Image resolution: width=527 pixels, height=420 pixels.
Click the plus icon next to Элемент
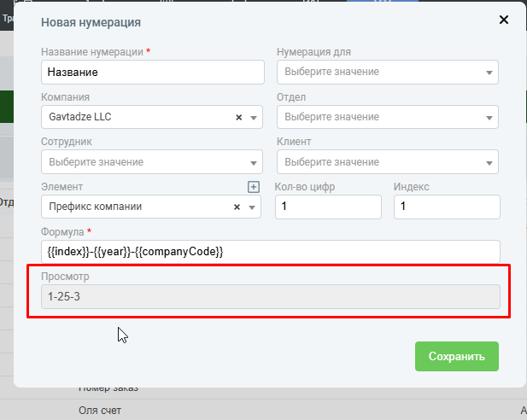(253, 187)
